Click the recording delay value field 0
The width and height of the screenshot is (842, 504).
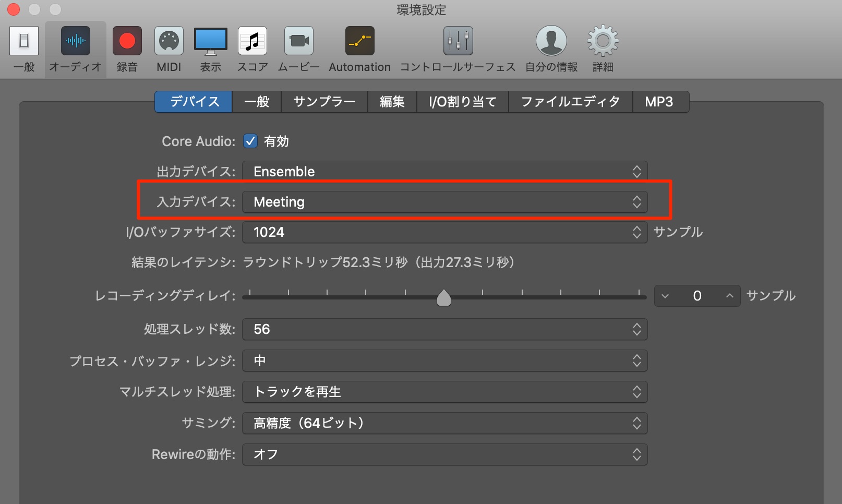(x=697, y=296)
